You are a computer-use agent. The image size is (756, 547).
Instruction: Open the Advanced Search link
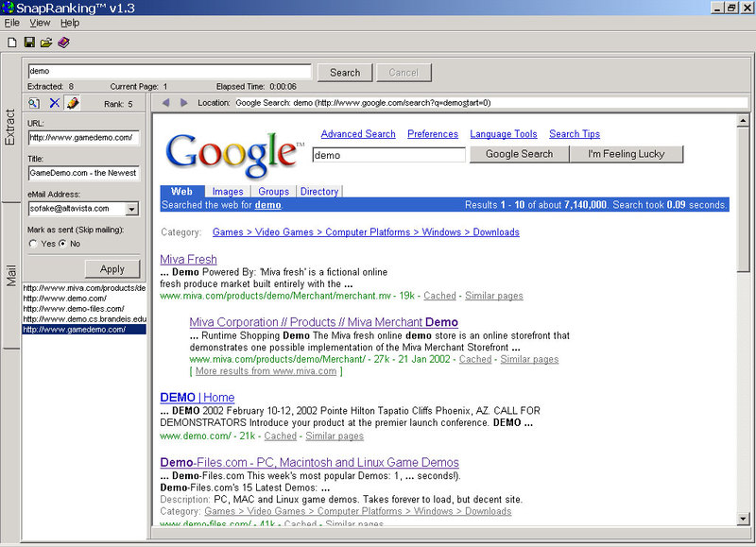[358, 134]
